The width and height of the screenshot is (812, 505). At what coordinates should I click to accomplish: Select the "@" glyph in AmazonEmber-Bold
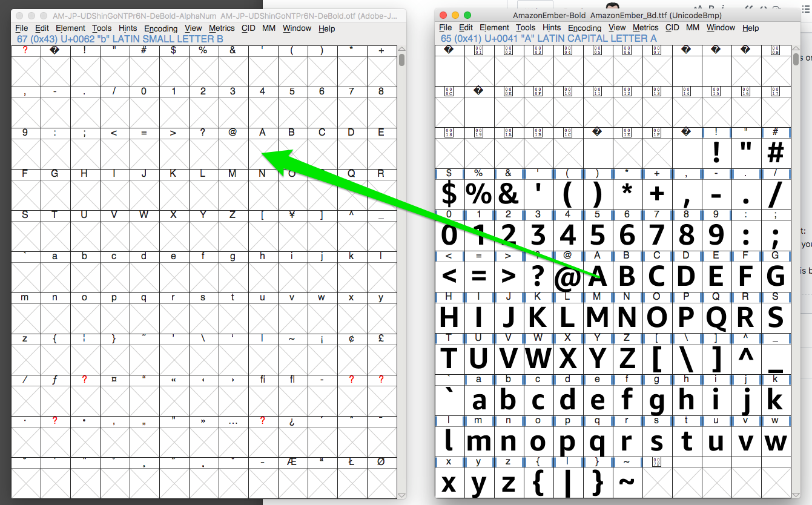coord(568,276)
